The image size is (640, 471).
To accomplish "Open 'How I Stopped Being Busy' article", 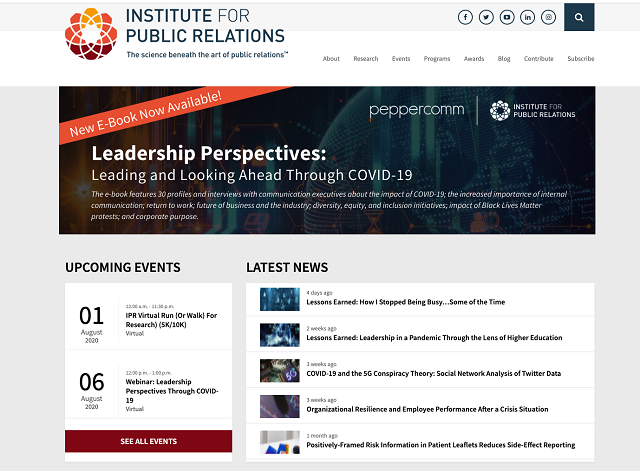I will [x=406, y=302].
